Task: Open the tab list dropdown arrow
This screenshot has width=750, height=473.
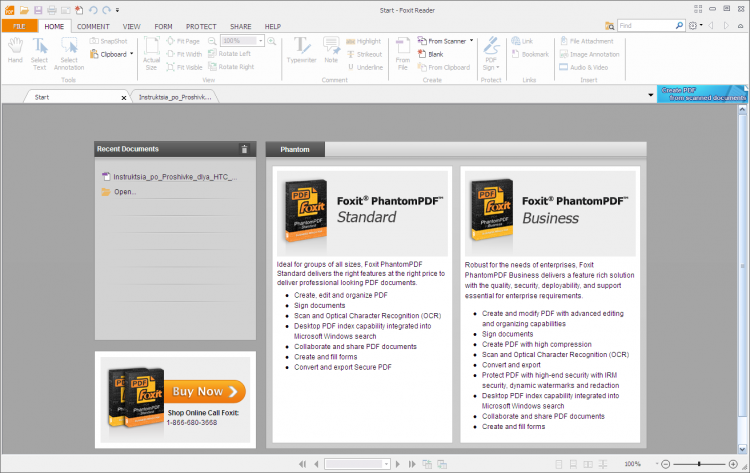Action: [651, 95]
